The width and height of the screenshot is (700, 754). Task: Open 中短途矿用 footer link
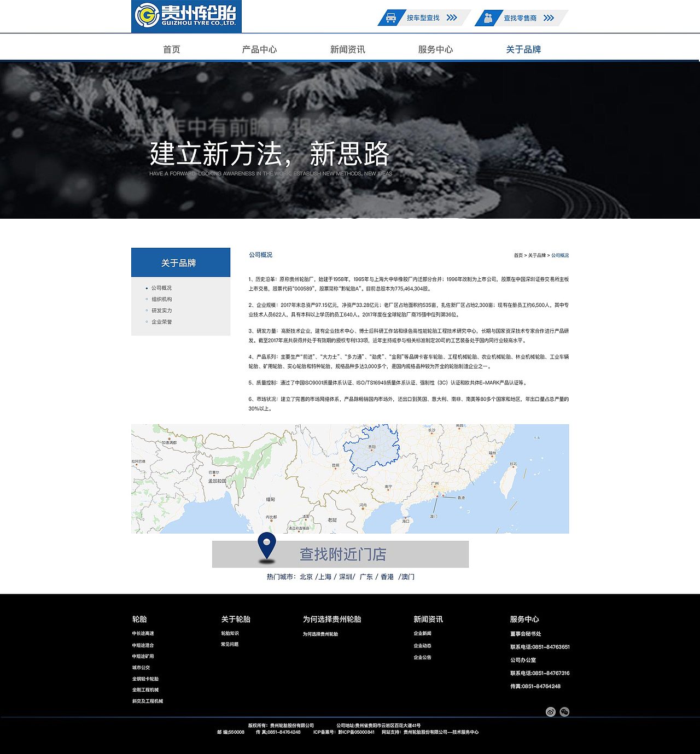(143, 656)
